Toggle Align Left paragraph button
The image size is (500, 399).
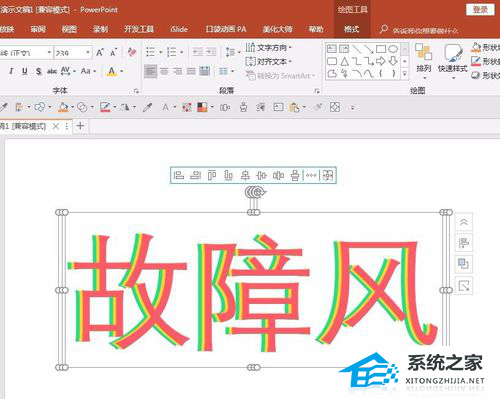[x=151, y=71]
